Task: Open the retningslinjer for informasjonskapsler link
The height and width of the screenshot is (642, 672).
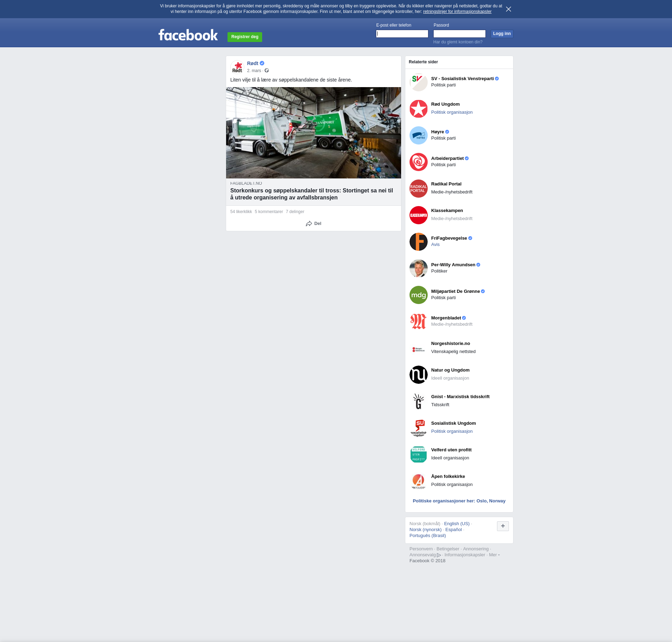Action: [457, 12]
